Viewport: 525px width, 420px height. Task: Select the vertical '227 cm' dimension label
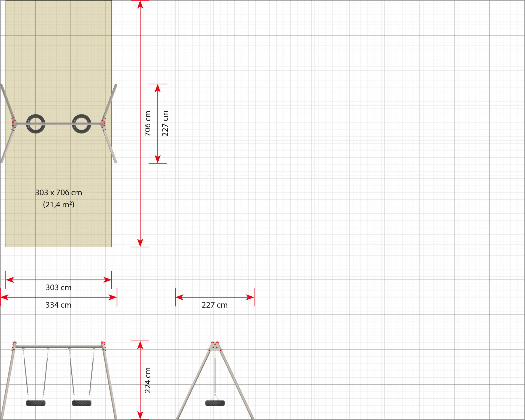165,123
